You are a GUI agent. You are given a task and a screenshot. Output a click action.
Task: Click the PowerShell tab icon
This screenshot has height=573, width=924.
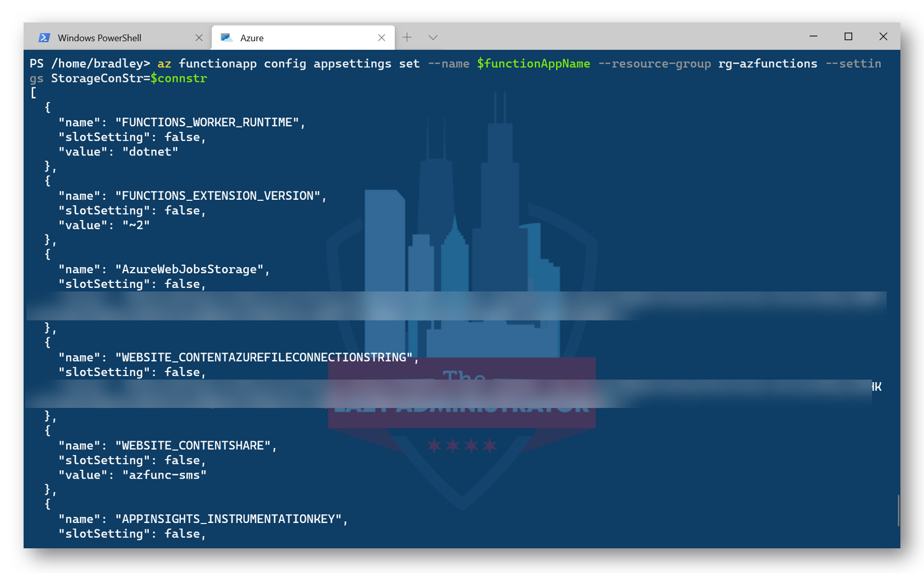[x=44, y=38]
